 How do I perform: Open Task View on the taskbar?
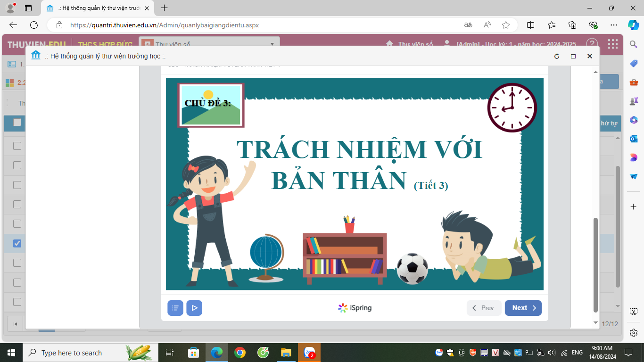tap(170, 353)
